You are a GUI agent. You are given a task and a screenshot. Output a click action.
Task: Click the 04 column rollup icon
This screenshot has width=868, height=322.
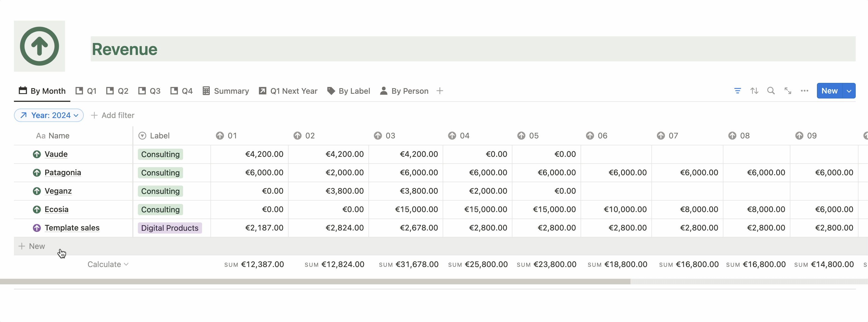[452, 136]
